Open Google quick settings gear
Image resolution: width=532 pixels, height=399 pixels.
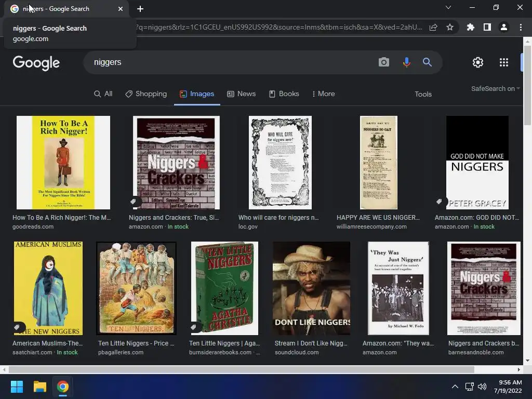pos(478,62)
